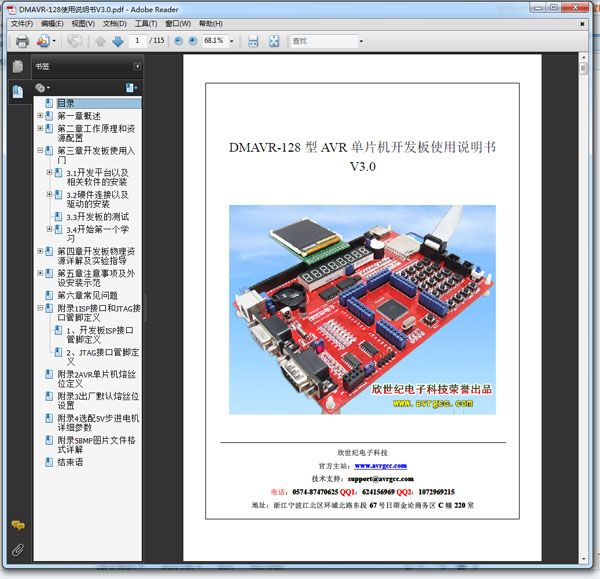Expand the 3.4开始第一个学习 node
Image resolution: width=600 pixels, height=579 pixels.
coord(49,229)
